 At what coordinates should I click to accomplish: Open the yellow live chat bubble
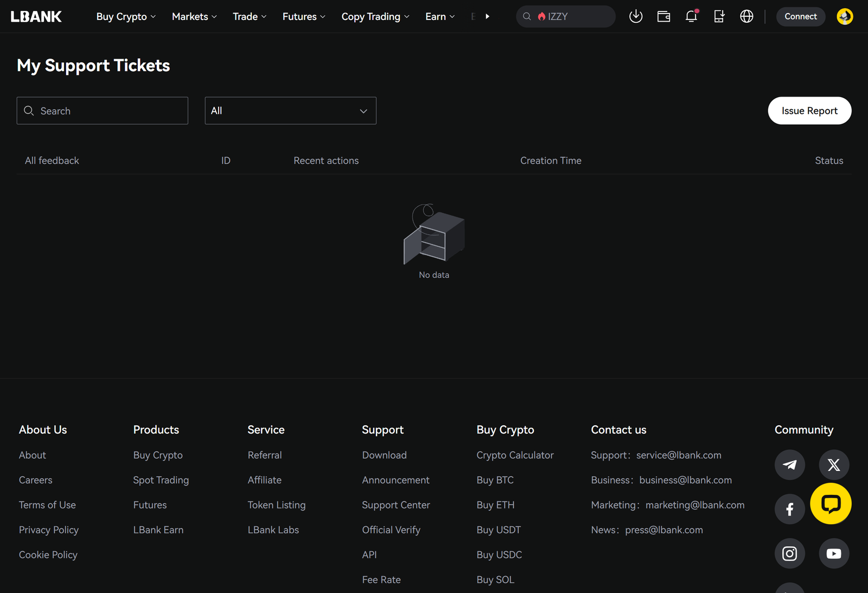point(831,503)
